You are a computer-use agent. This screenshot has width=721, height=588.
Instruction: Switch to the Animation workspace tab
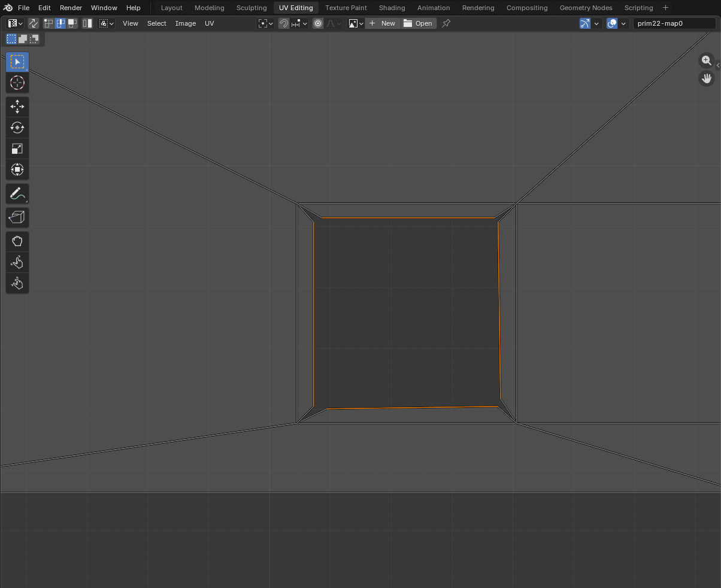[x=434, y=8]
